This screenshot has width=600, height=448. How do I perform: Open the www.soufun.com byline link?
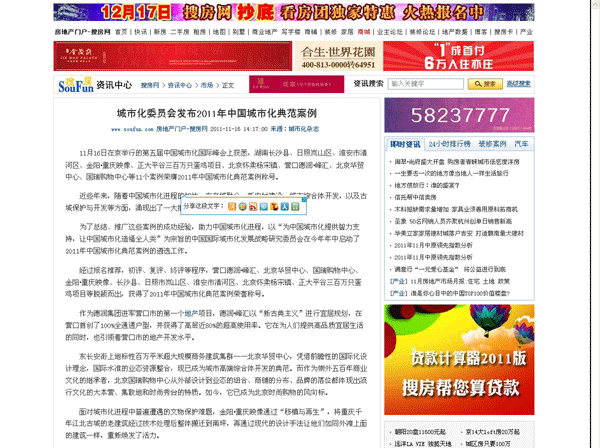[x=132, y=129]
